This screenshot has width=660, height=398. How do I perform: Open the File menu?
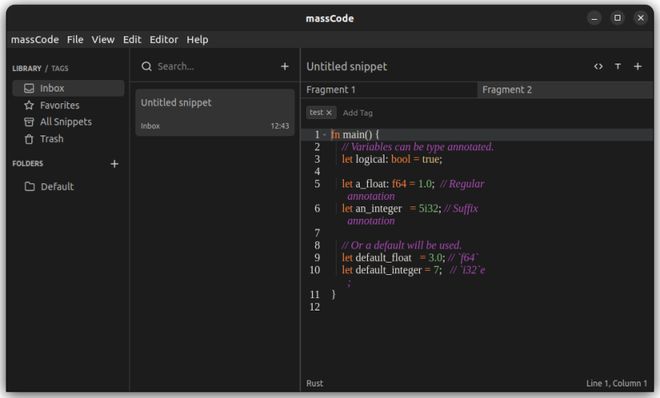point(75,40)
